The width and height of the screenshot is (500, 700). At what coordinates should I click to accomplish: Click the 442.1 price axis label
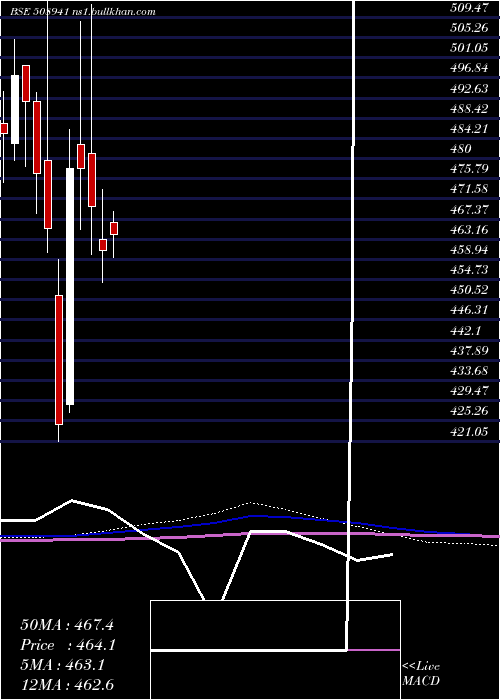[x=465, y=330]
